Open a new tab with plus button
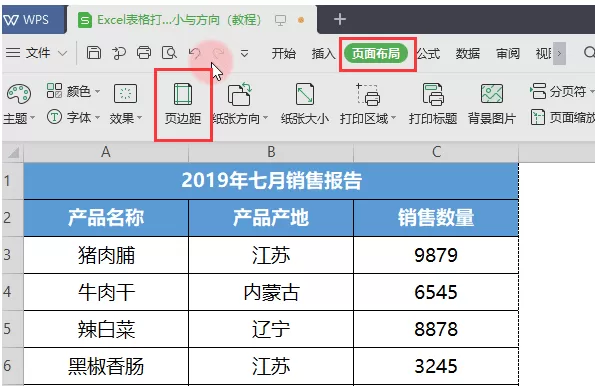The height and width of the screenshot is (386, 595). point(340,19)
